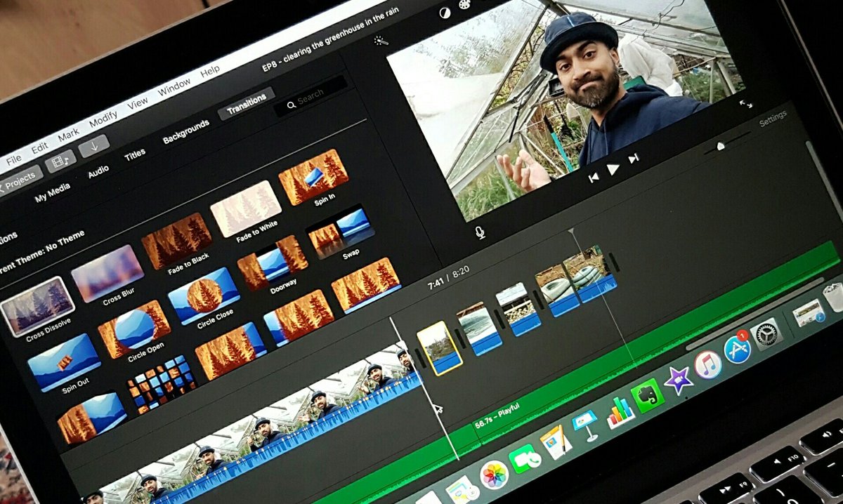Select the mosaic tile-grid transition thumbnail
The height and width of the screenshot is (504, 843).
(161, 383)
